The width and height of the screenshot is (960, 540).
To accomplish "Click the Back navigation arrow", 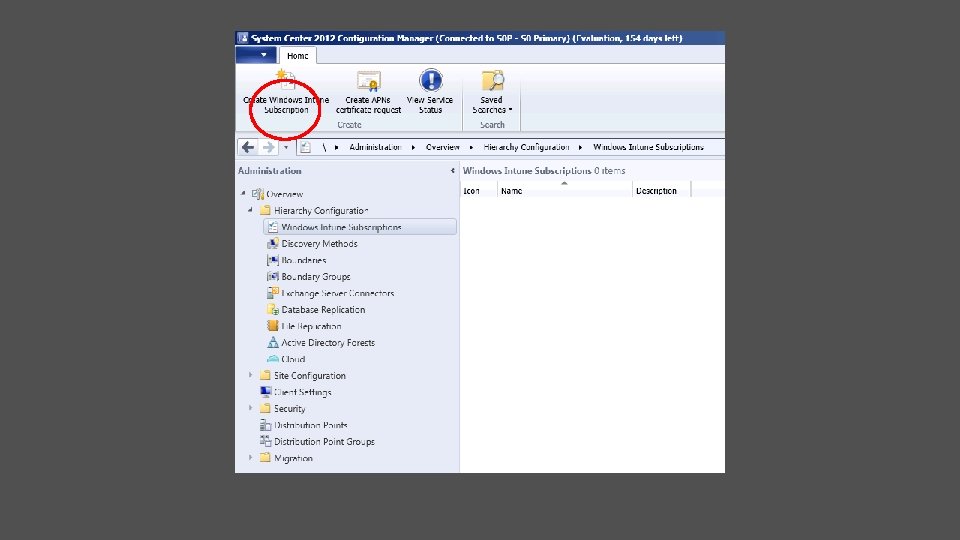I will pos(248,147).
